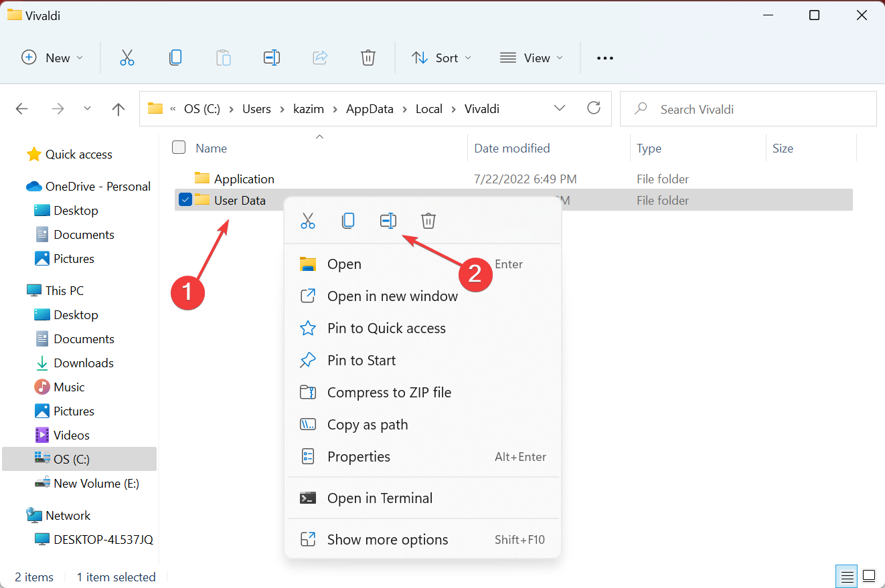
Task: Click the hidden path chevron in address bar
Action: (173, 109)
